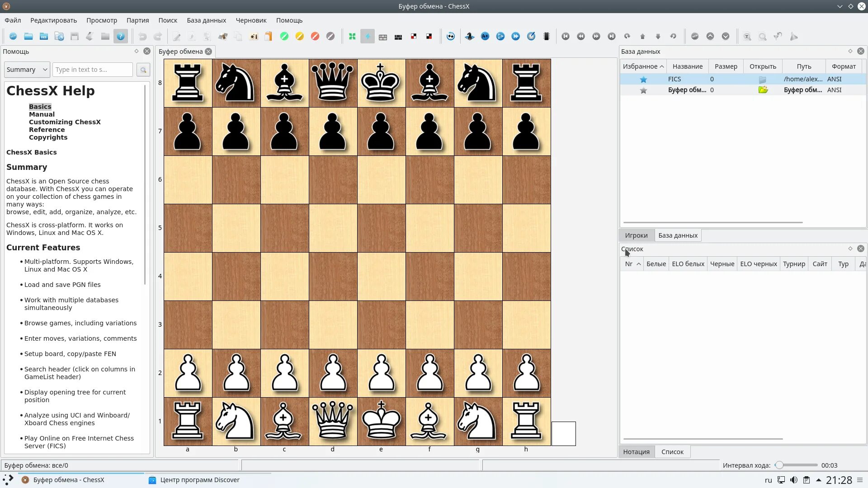
Task: Switch to the Игроки tab
Action: pyautogui.click(x=636, y=235)
